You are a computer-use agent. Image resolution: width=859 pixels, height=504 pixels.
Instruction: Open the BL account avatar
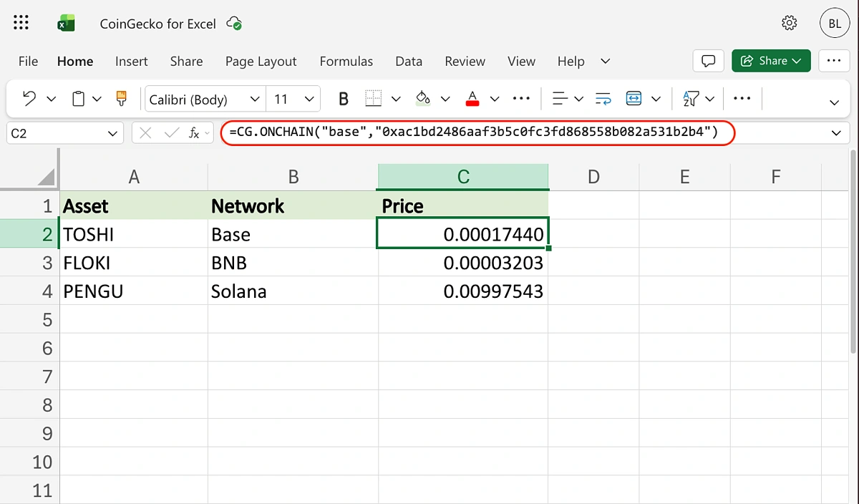click(835, 24)
